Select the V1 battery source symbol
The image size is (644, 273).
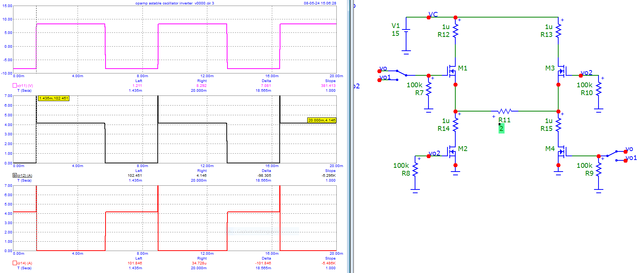[x=406, y=31]
